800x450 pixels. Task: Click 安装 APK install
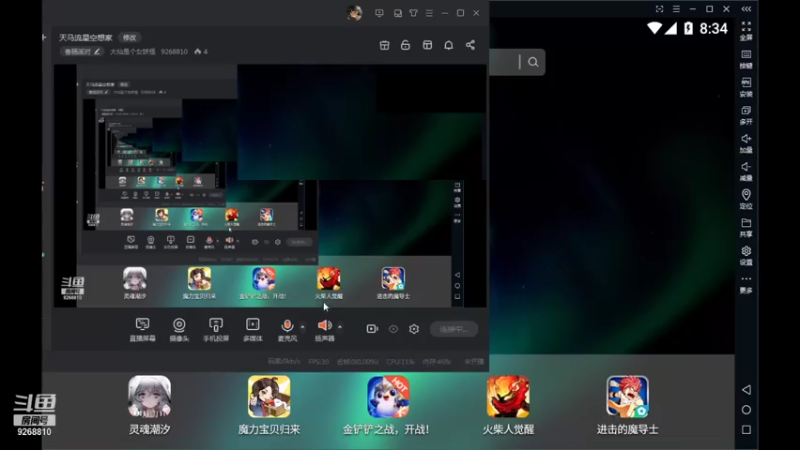746,87
